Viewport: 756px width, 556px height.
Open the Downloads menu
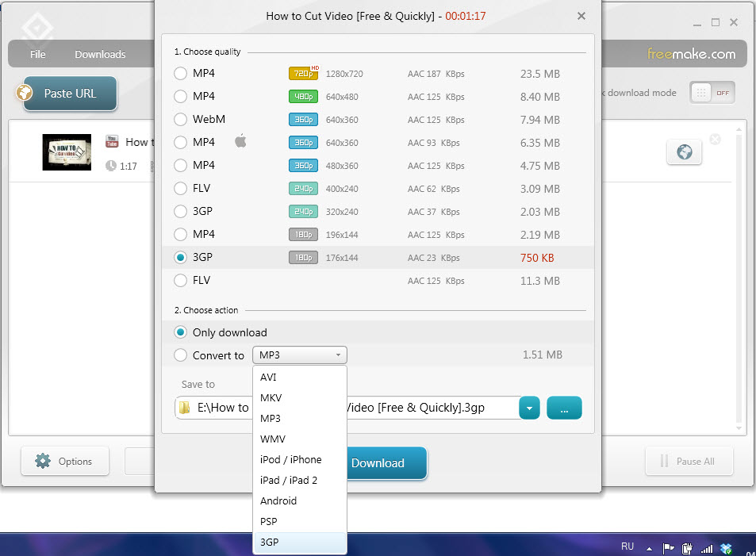click(x=100, y=54)
